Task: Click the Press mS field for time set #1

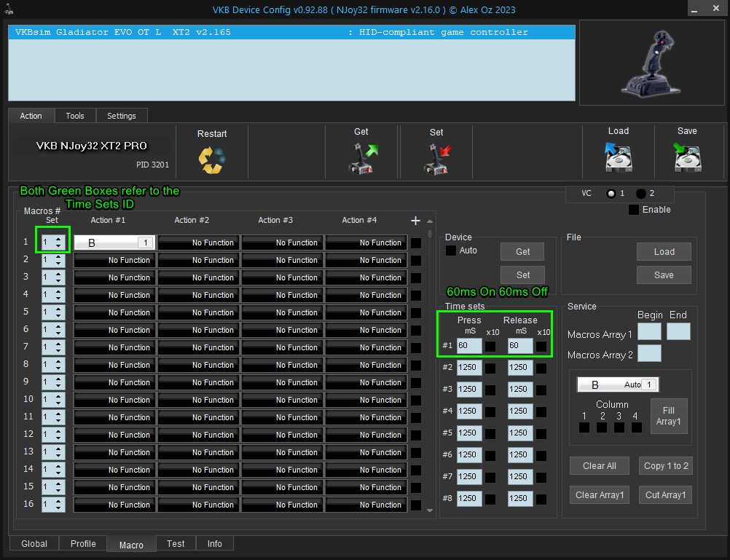Action: [469, 346]
